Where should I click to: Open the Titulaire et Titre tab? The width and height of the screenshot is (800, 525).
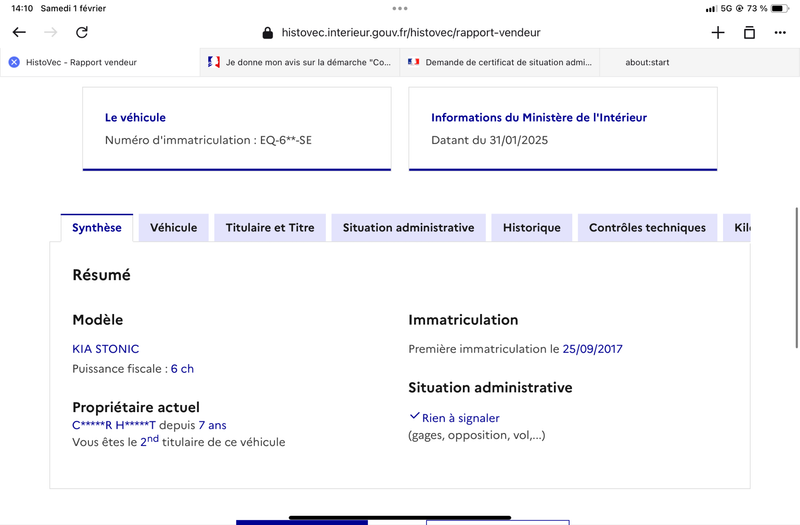click(x=270, y=228)
